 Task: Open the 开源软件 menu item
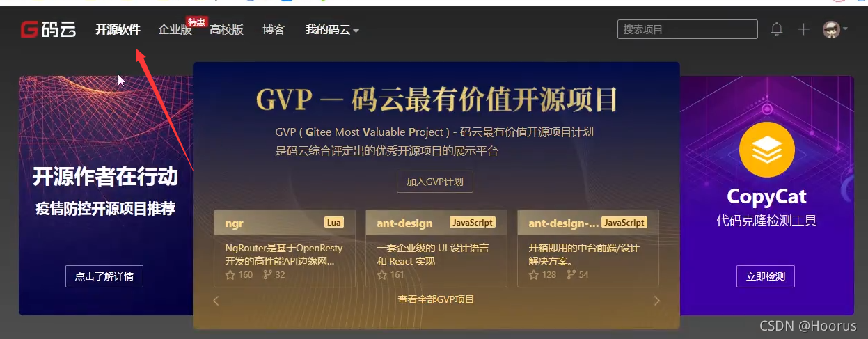point(118,30)
